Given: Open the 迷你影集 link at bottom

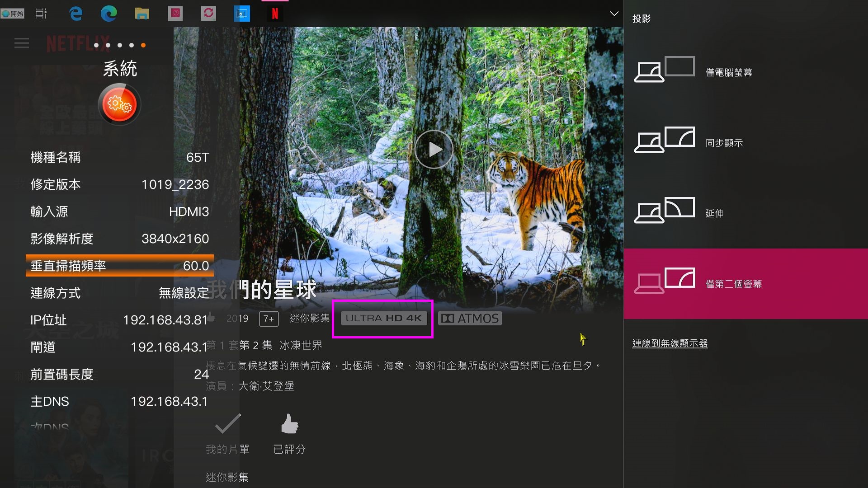Looking at the screenshot, I should coord(227,477).
